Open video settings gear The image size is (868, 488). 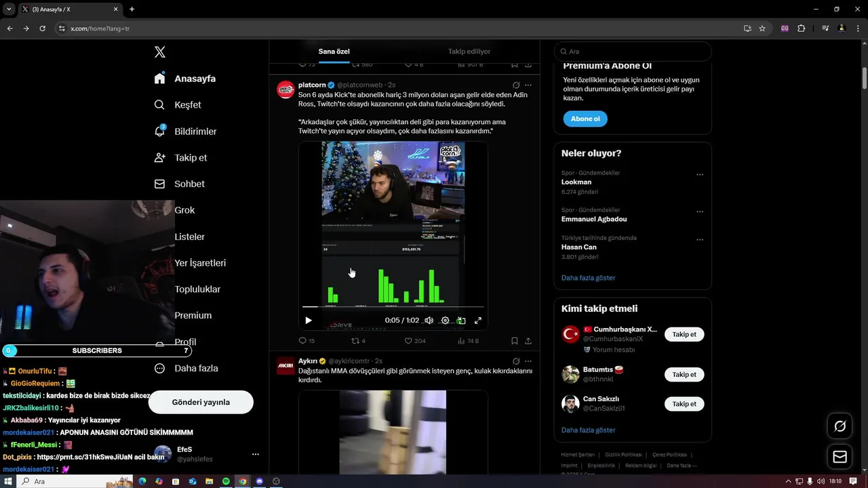point(445,321)
